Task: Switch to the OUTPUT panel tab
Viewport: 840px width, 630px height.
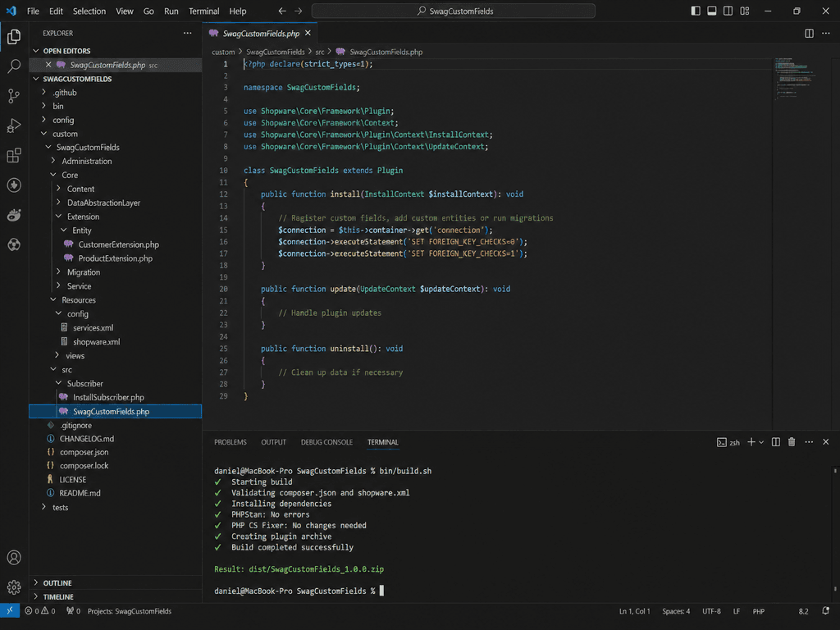Action: [273, 441]
